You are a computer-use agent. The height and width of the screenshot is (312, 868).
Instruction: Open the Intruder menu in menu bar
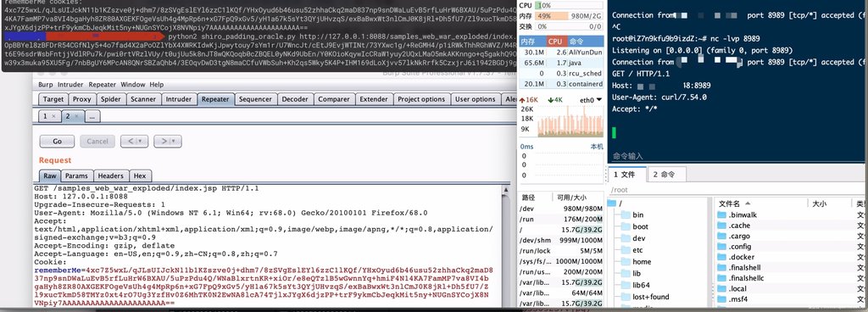tap(70, 85)
